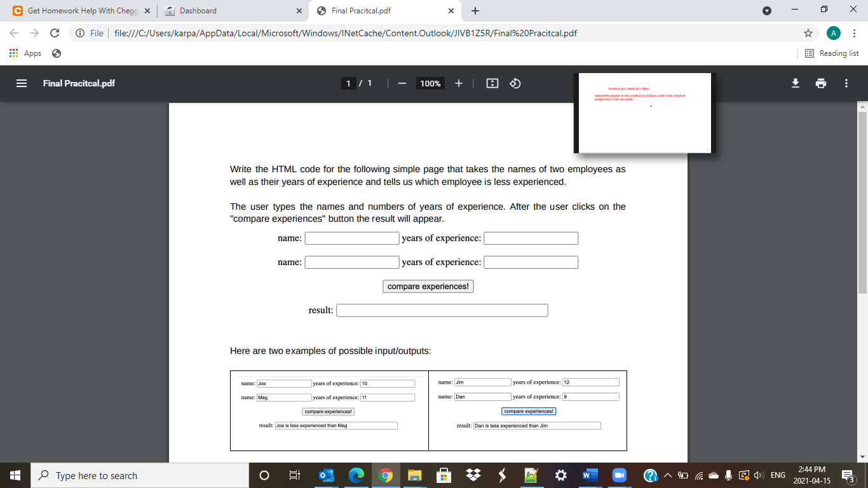Open Settings gear on taskbar
868x488 pixels.
coord(560,475)
